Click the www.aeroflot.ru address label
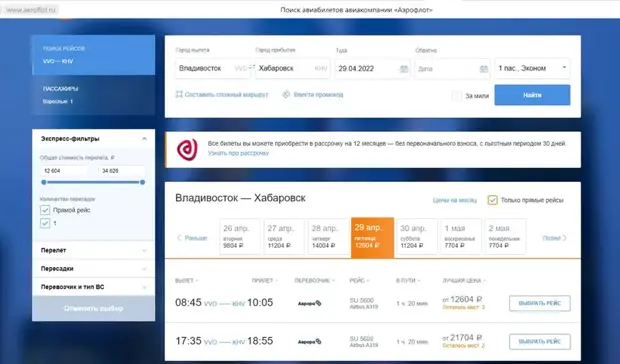The width and height of the screenshot is (620, 364). click(31, 10)
